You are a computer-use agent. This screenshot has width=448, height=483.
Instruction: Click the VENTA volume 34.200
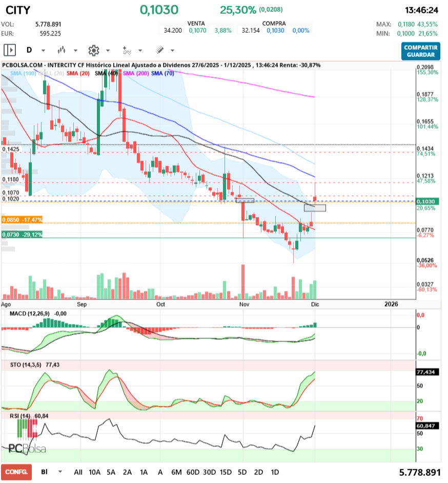[x=173, y=31]
